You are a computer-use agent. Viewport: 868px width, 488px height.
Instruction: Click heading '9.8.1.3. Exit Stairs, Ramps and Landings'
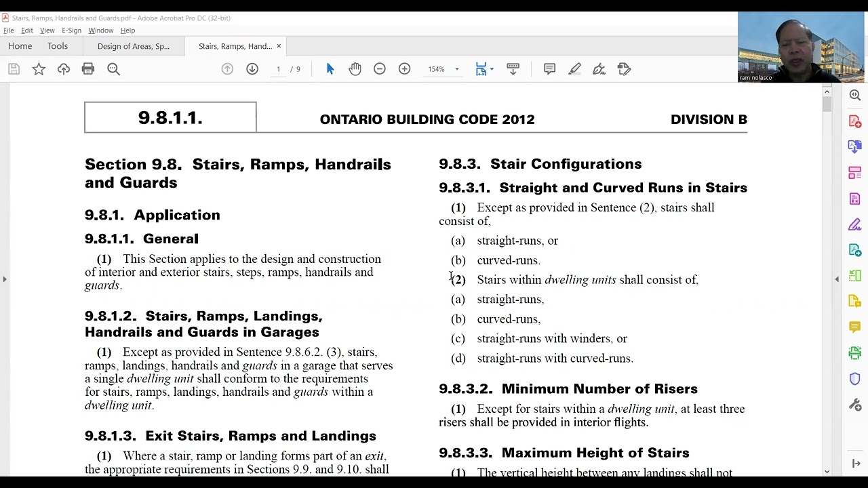pyautogui.click(x=231, y=436)
